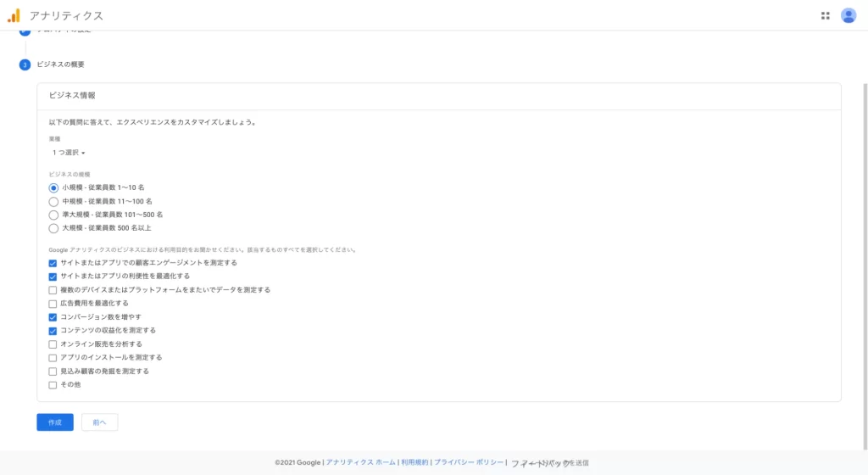Choose 準大規模 - 従業員数 101〜500 名 option
Image resolution: width=868 pixels, height=475 pixels.
coord(53,215)
